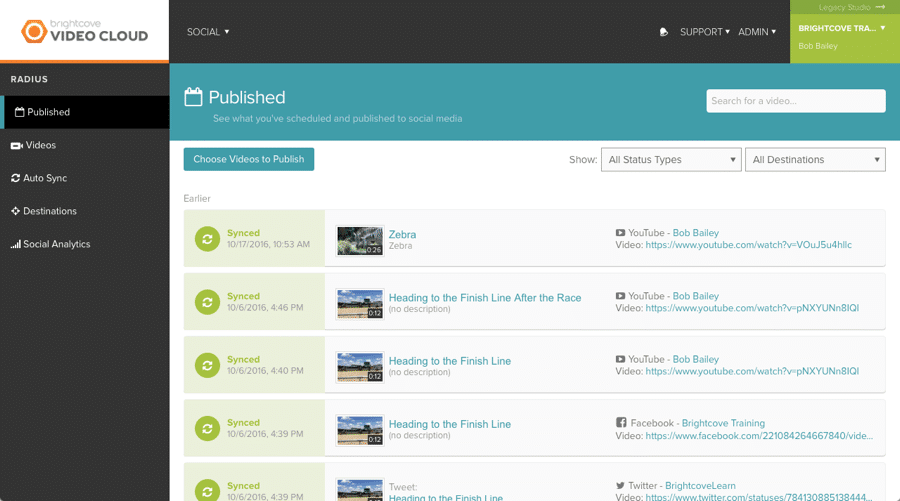Open YouTube URL in Finish Line After the Race row
The height and width of the screenshot is (501, 900).
click(752, 308)
